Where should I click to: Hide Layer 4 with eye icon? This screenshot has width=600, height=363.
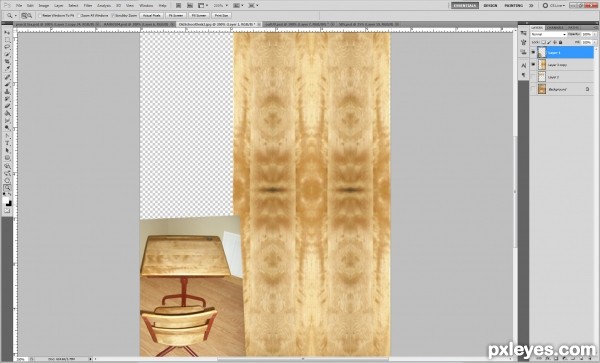(x=533, y=52)
